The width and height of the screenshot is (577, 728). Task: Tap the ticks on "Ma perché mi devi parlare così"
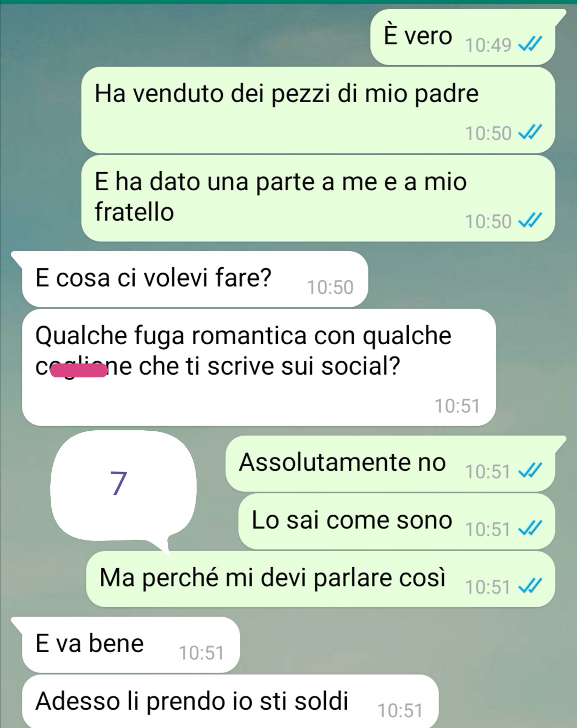click(531, 586)
